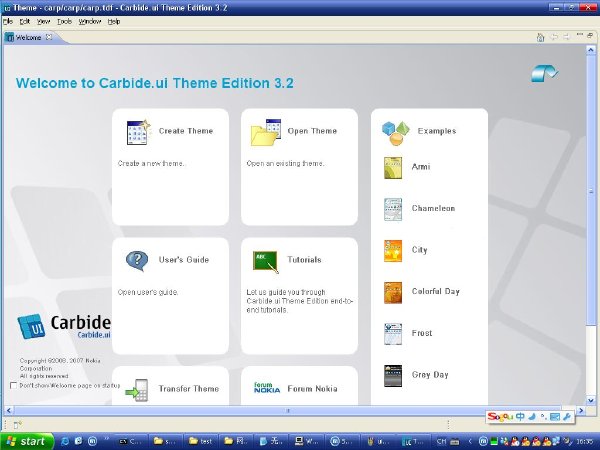The height and width of the screenshot is (450, 600).
Task: Open the Frost example theme thumbnail
Action: (393, 334)
